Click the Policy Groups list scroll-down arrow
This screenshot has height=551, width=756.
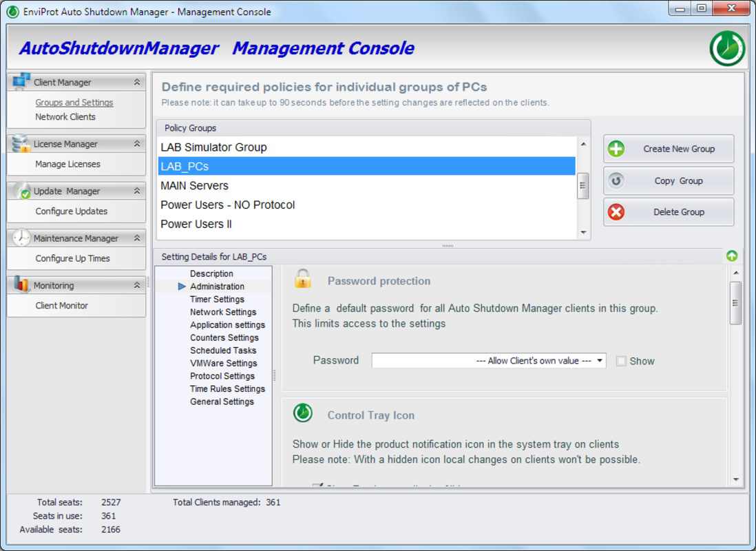point(583,233)
